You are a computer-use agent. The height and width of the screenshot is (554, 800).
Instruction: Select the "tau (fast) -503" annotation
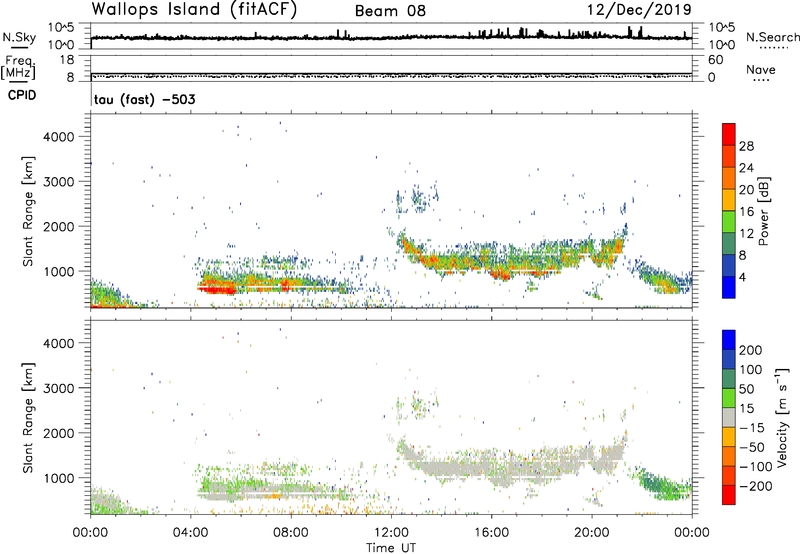[144, 99]
